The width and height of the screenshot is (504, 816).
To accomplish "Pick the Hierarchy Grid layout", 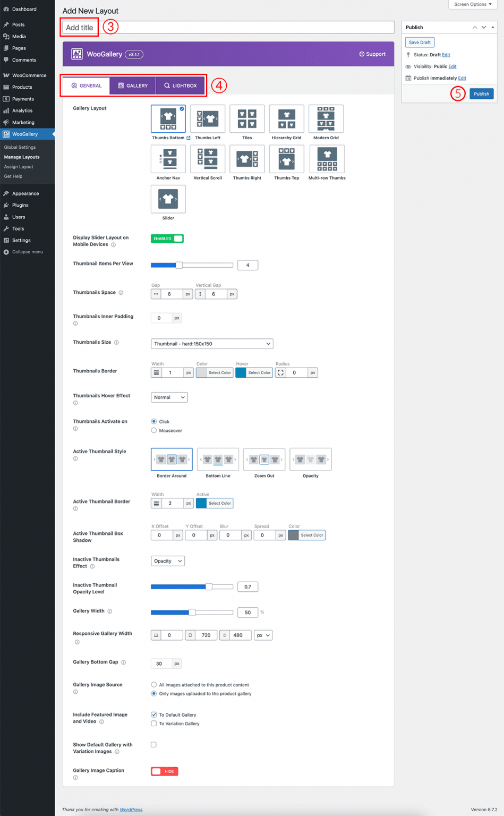I will pos(286,119).
